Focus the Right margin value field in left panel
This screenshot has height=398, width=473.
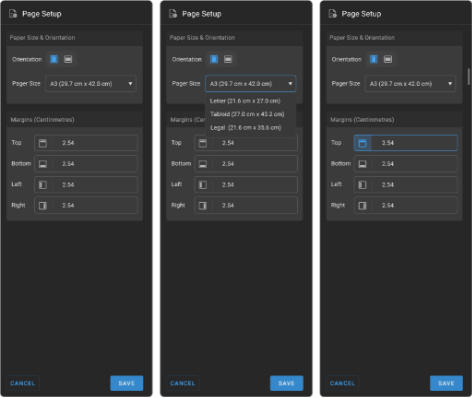pos(86,205)
